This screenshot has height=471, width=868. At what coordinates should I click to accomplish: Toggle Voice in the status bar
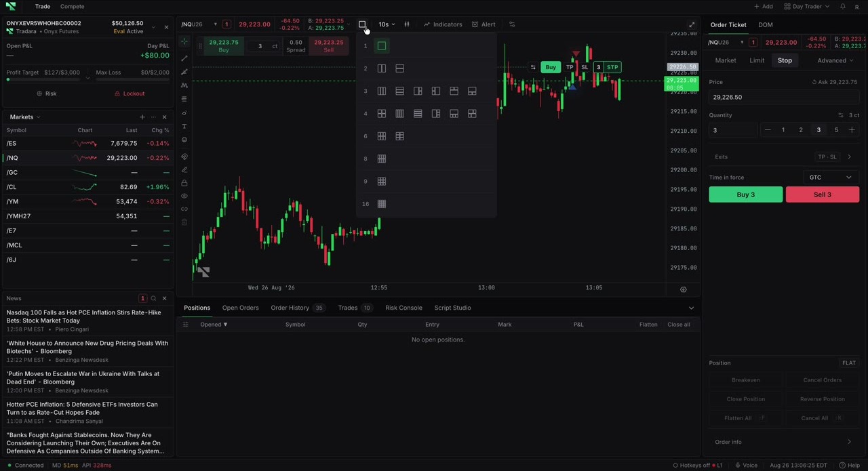pyautogui.click(x=746, y=466)
